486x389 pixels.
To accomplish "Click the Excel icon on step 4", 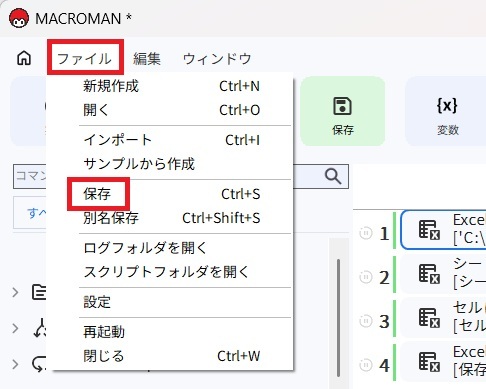I will click(x=429, y=361).
